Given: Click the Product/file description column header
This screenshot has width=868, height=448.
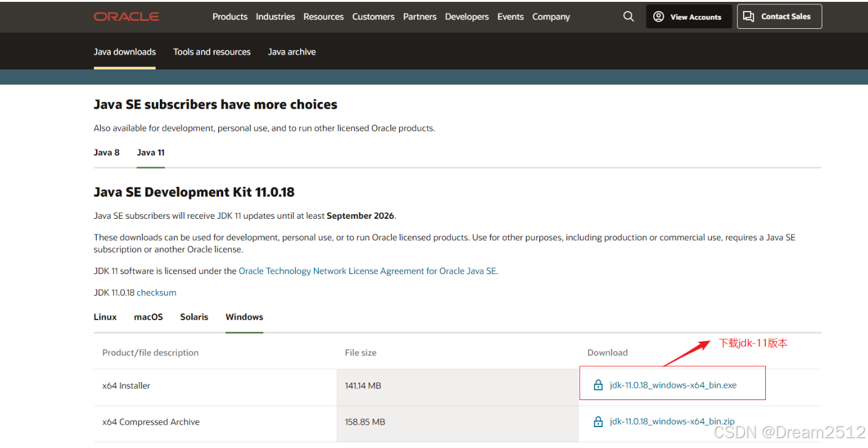Looking at the screenshot, I should (x=151, y=353).
